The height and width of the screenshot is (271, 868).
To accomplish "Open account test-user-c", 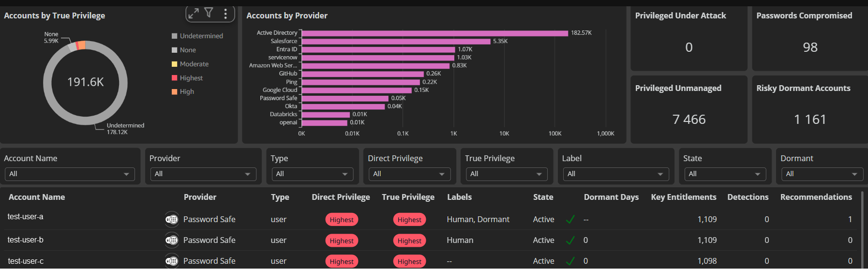I will tap(26, 261).
